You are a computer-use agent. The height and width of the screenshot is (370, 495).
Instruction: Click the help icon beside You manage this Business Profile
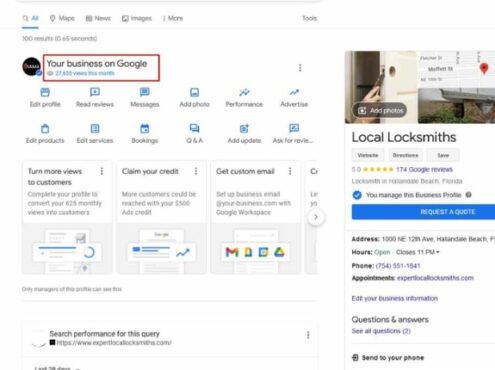tap(468, 195)
